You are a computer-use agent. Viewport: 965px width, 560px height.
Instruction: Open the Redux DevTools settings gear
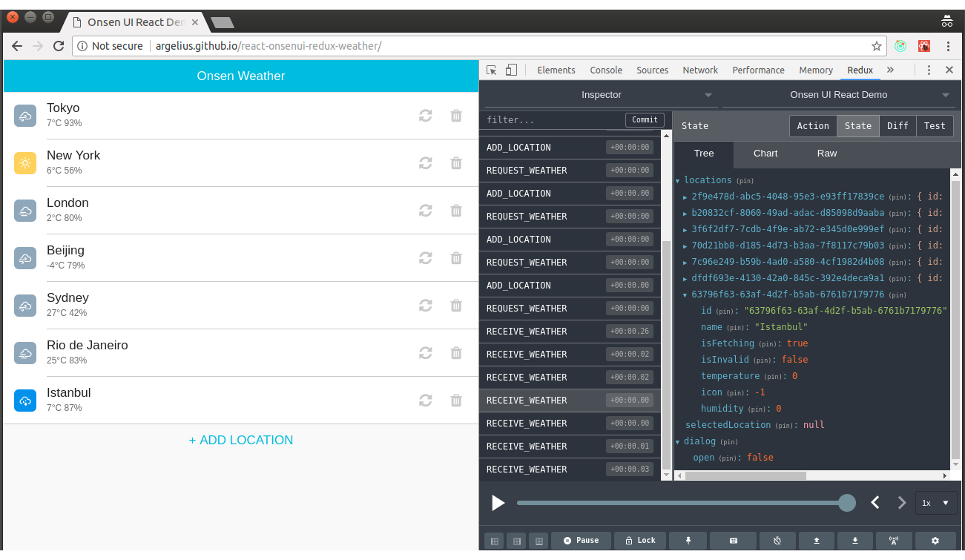pos(935,541)
